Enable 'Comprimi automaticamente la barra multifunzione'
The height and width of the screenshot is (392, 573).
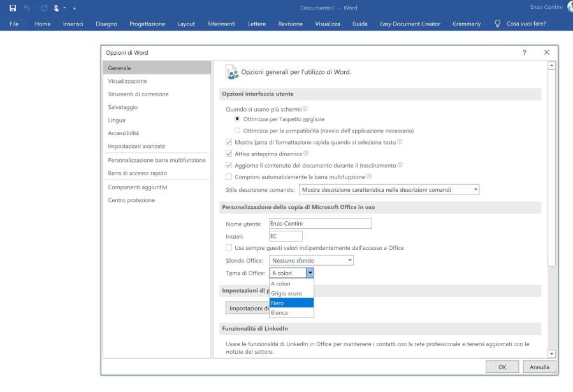(229, 177)
